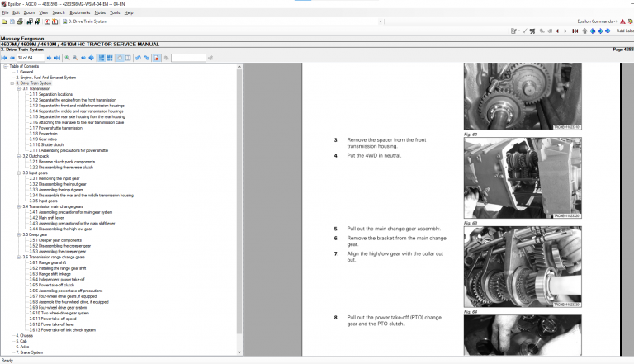Open section 3.6.5 Power take-off clutch
This screenshot has width=634, height=364.
click(x=52, y=285)
